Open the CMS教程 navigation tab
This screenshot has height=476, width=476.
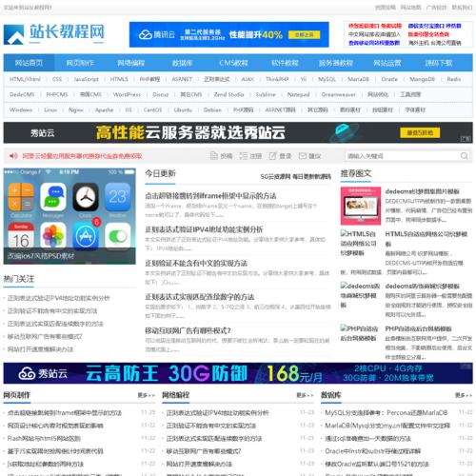tap(233, 63)
